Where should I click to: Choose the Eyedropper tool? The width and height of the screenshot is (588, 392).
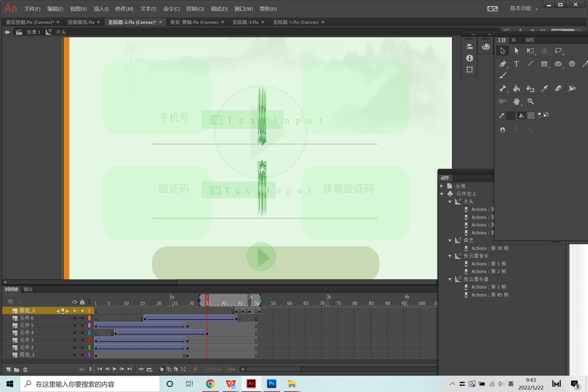(544, 88)
